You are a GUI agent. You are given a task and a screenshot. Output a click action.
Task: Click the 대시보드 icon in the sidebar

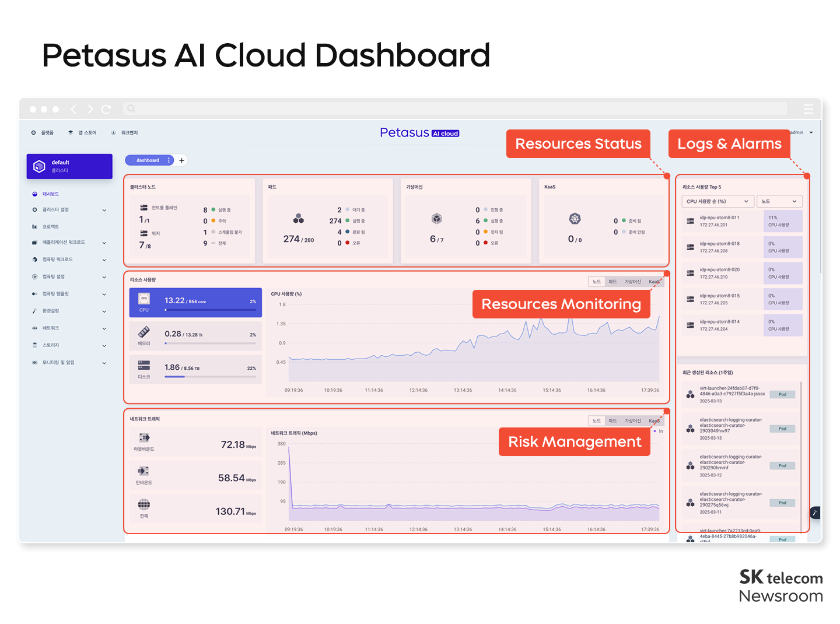point(35,194)
